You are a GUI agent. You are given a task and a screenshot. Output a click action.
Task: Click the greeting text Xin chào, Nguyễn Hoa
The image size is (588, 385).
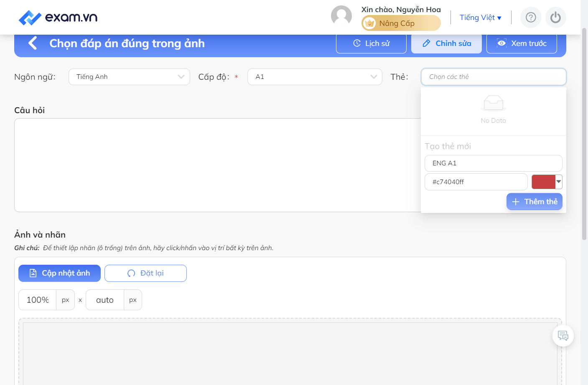(401, 10)
